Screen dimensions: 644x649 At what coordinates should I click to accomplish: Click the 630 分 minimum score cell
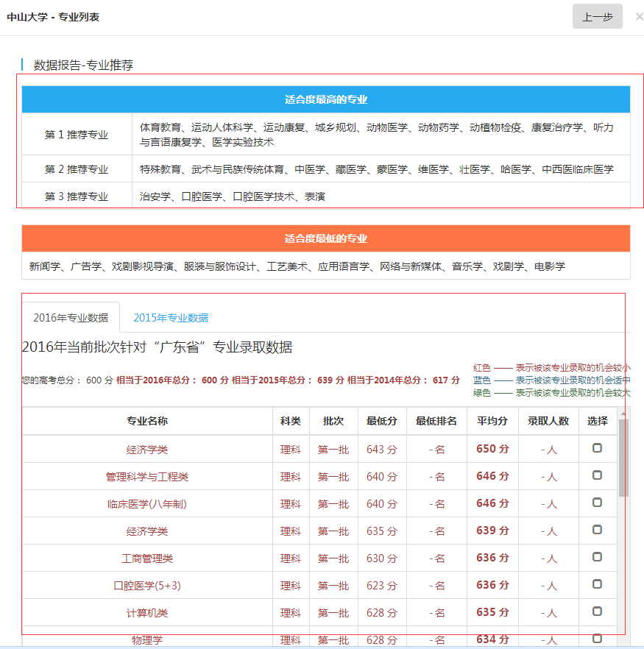point(381,558)
